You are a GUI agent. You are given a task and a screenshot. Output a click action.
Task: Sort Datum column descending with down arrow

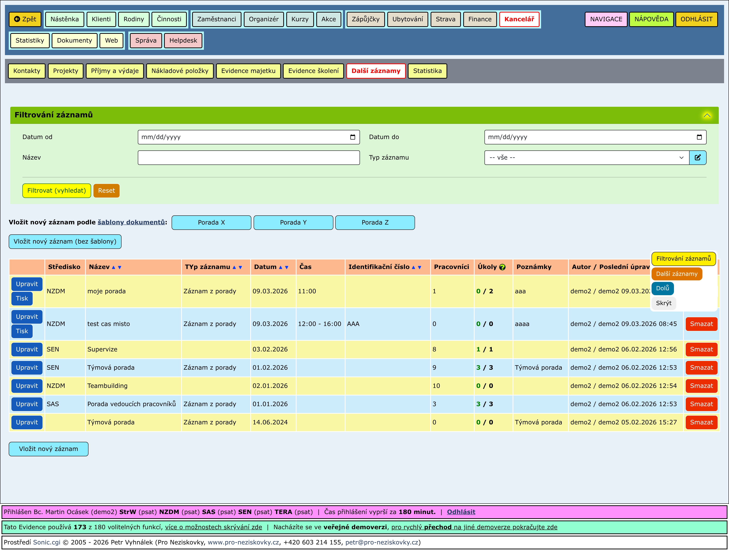tap(286, 267)
